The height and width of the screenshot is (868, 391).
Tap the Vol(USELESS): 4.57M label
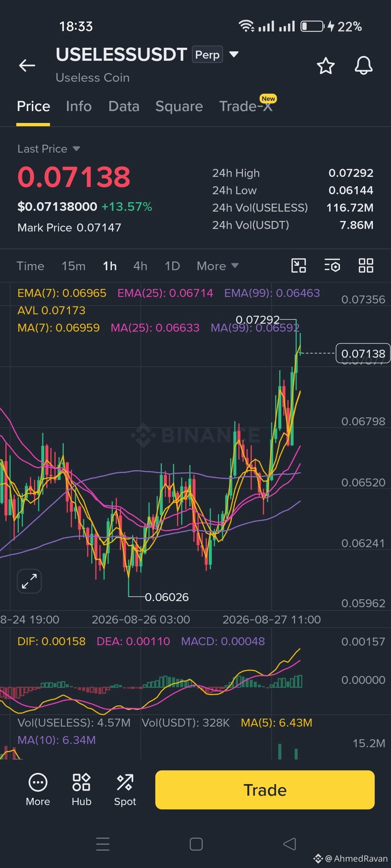[x=74, y=723]
